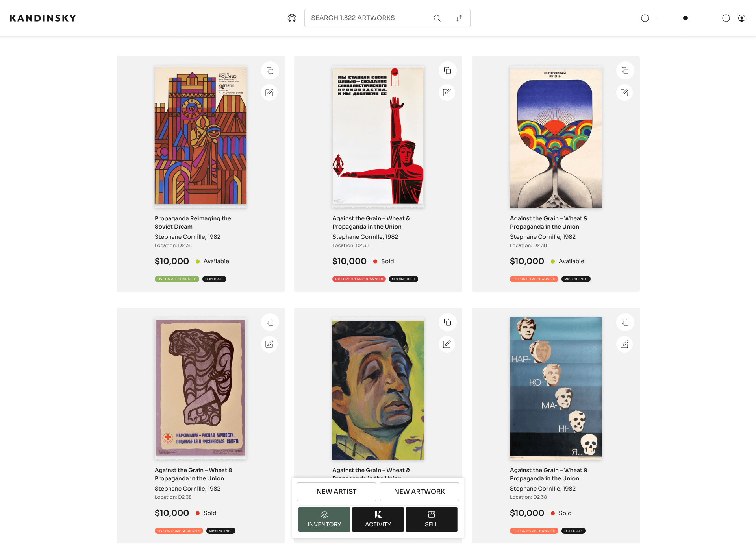
Task: Switch to the SELL tab
Action: coord(431,519)
